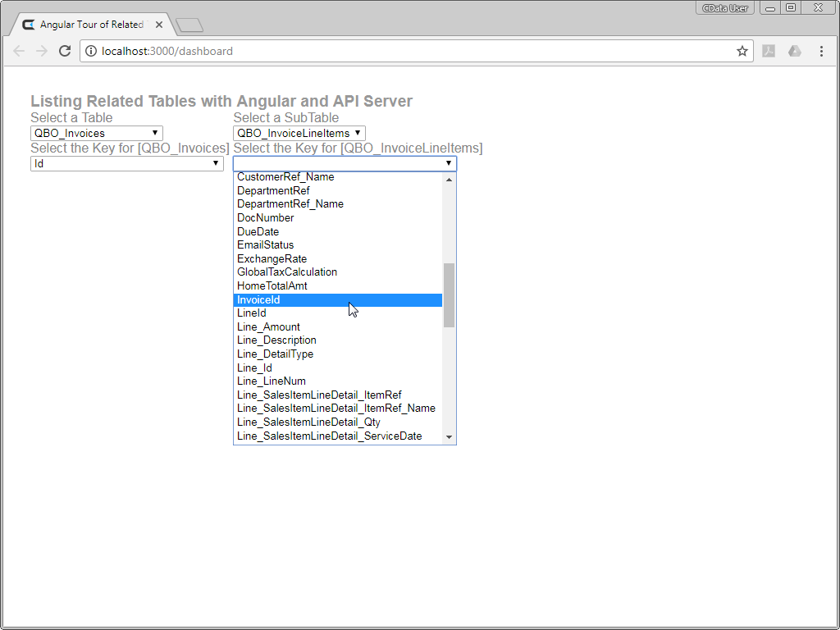Image resolution: width=840 pixels, height=630 pixels.
Task: Choose Line_SalesItemLineDetail_Qty from the list
Action: (x=308, y=422)
